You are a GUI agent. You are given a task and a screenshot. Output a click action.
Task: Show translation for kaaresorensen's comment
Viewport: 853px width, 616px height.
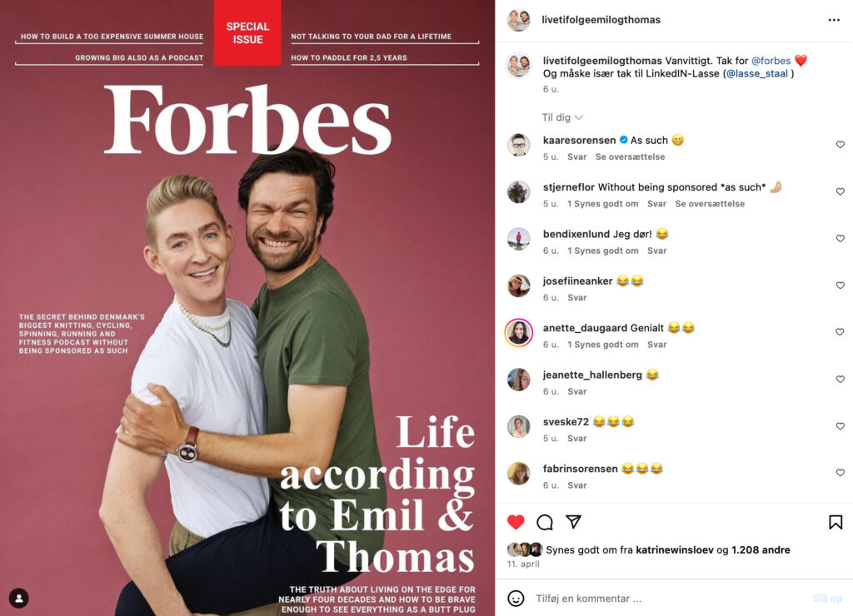[x=630, y=156]
